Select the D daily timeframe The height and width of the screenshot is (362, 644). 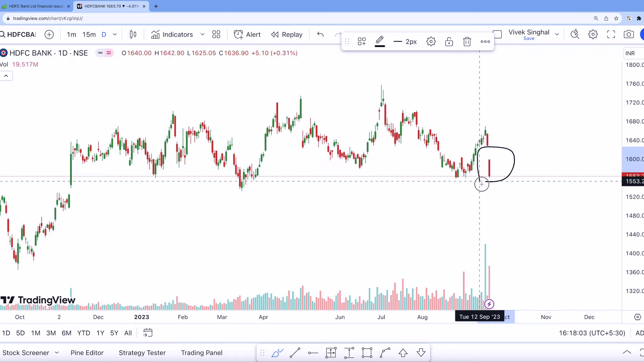click(104, 35)
